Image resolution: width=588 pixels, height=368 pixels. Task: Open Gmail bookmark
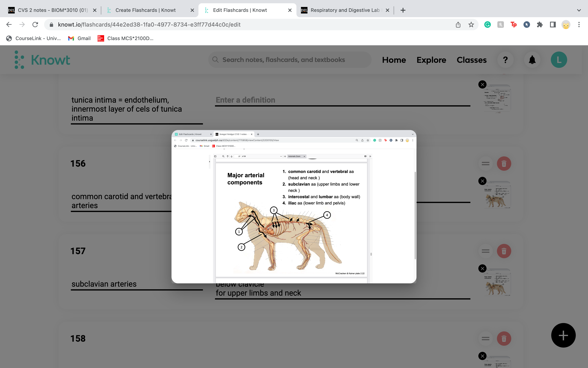(79, 38)
